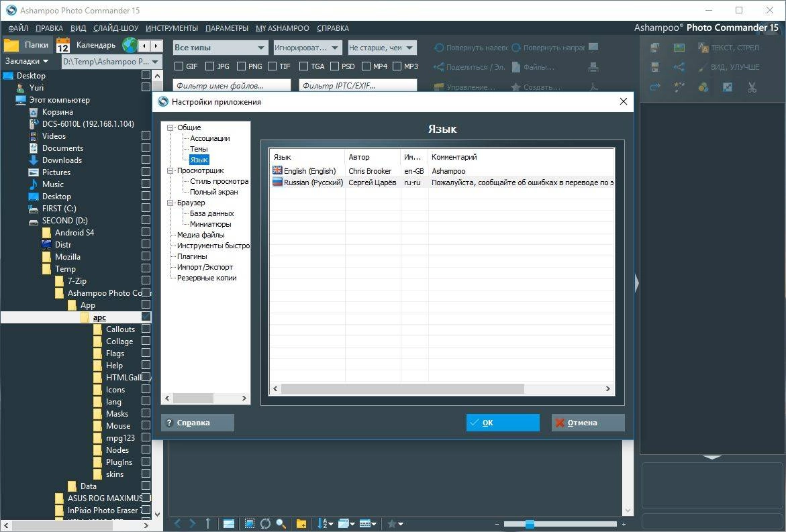Viewport: 786px width, 532px height.
Task: Click the Создать... star tool in top toolbar
Action: [x=536, y=87]
